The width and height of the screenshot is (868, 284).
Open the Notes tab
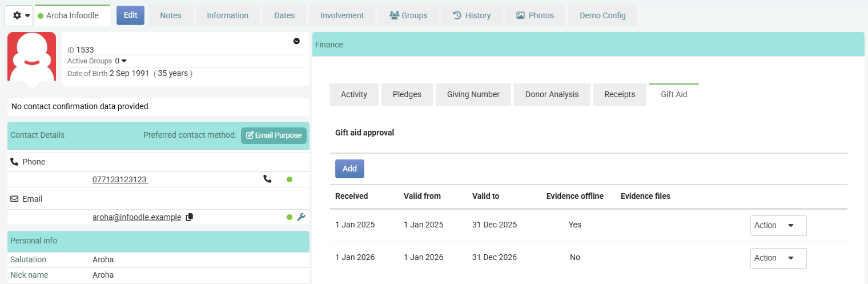tap(170, 15)
